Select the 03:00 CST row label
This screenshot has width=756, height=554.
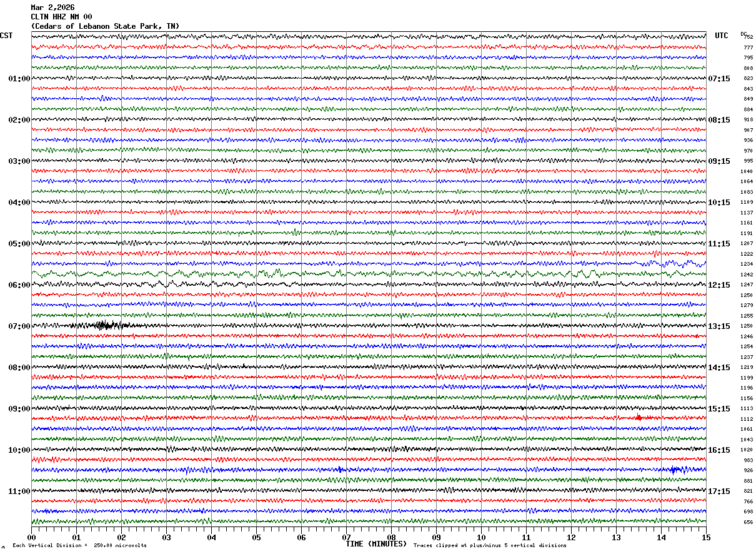(19, 161)
